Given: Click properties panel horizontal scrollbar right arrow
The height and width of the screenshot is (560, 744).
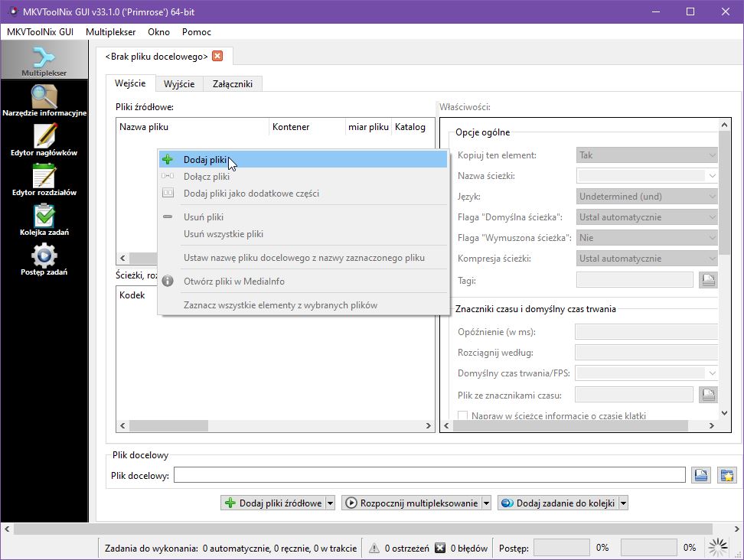Looking at the screenshot, I should (712, 426).
